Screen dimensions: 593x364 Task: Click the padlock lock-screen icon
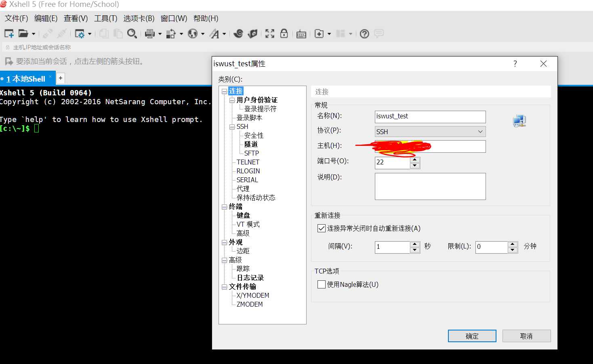[284, 33]
